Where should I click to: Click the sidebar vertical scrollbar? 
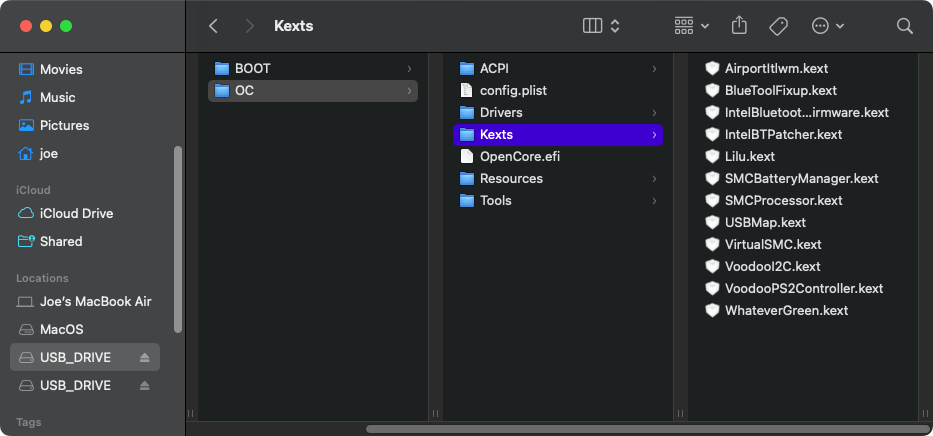177,239
